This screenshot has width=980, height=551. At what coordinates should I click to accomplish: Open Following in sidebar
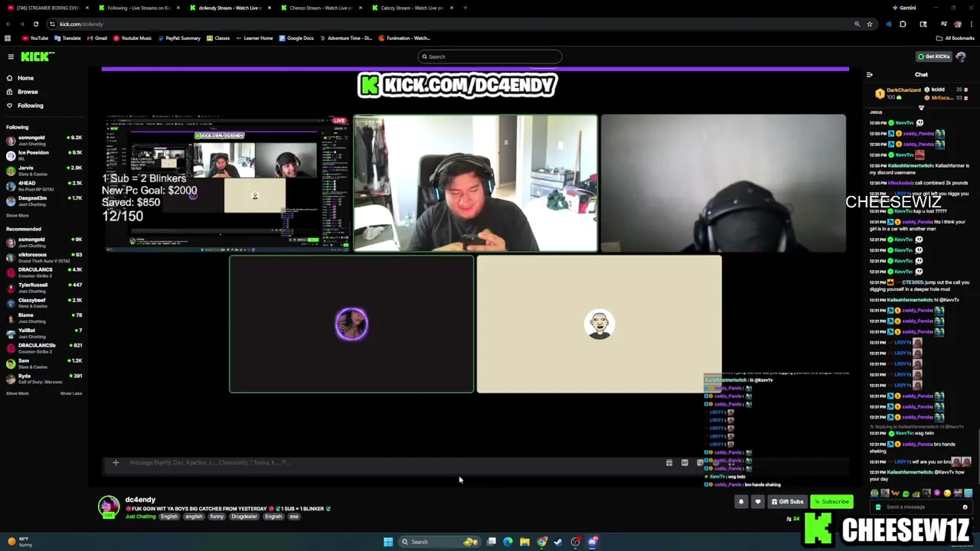(30, 106)
